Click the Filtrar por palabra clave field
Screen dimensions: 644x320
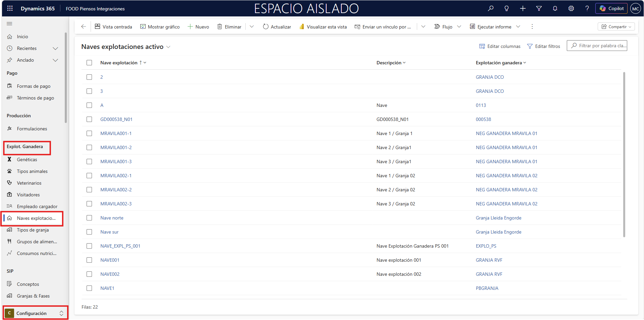(x=597, y=46)
